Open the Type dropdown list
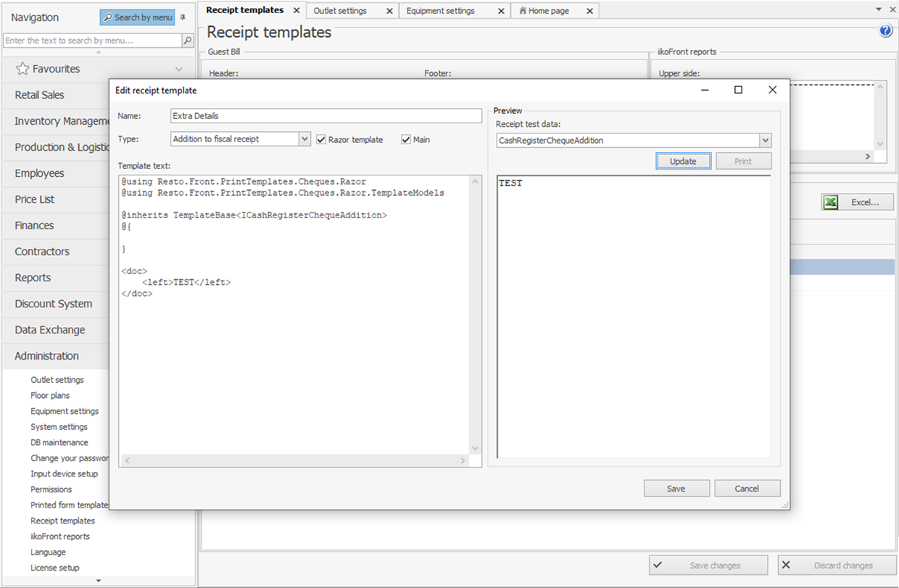 (304, 139)
